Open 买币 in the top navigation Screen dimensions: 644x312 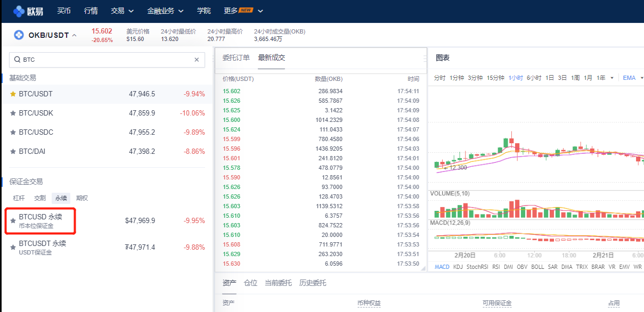click(64, 11)
